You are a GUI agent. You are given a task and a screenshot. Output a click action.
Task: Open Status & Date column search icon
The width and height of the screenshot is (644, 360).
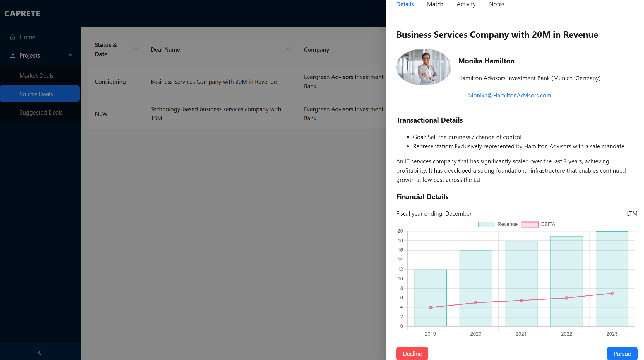(x=136, y=49)
